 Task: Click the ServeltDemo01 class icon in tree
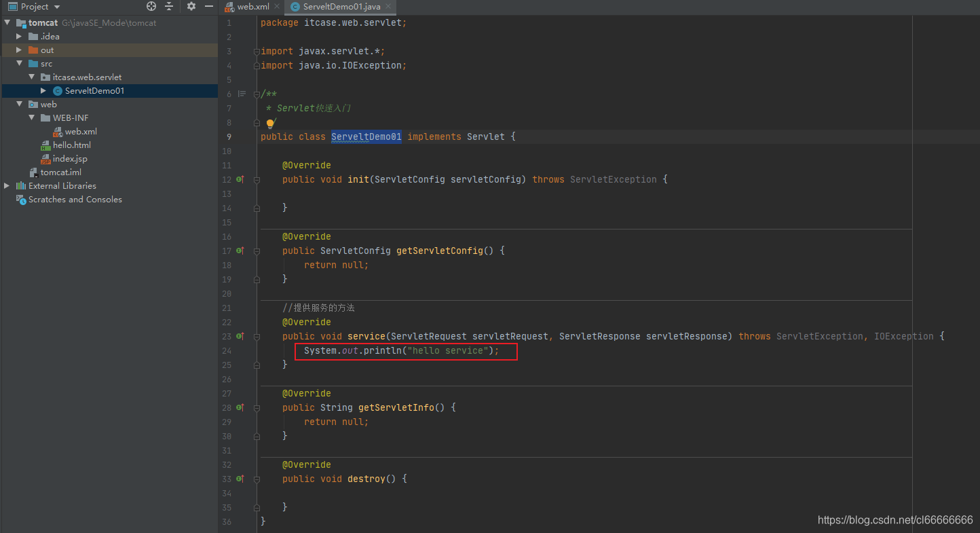point(58,91)
